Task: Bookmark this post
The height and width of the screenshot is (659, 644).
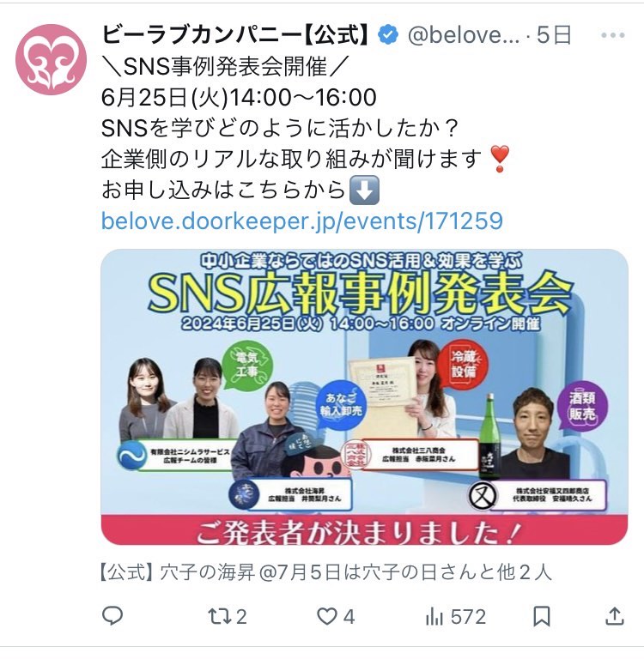Action: coord(541,617)
